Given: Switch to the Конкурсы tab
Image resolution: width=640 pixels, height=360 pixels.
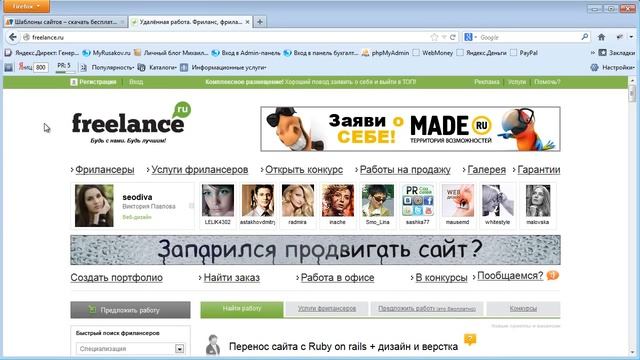Looking at the screenshot, I should (523, 309).
